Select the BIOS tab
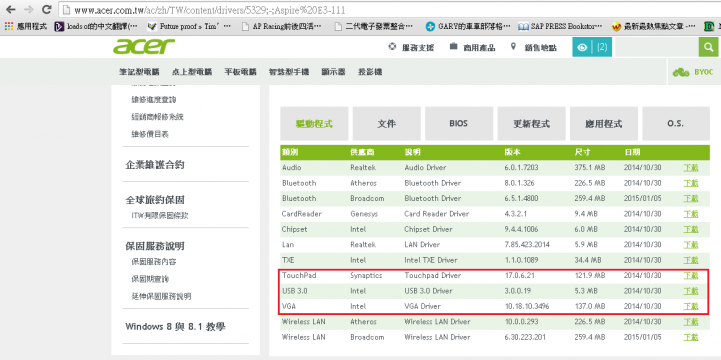721x360 pixels. [x=459, y=123]
